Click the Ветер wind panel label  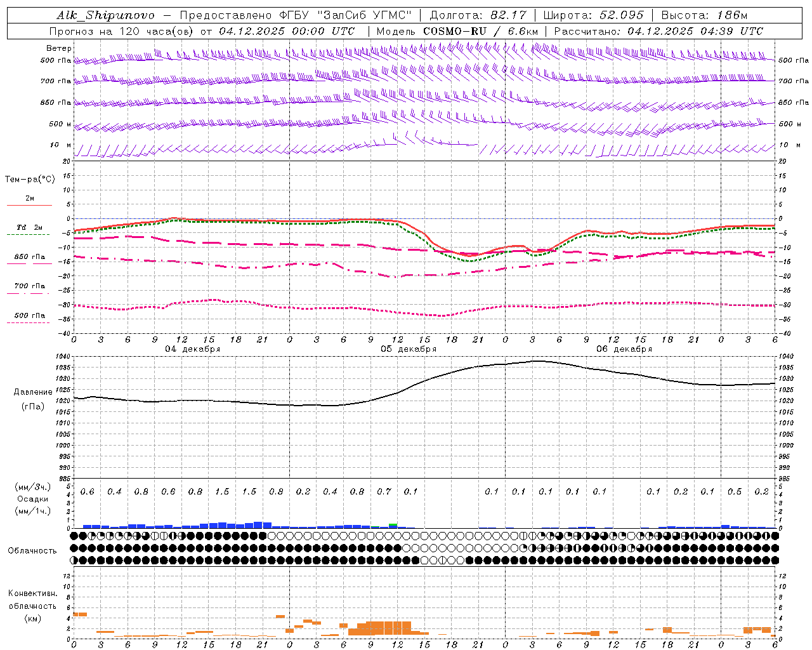(x=59, y=48)
